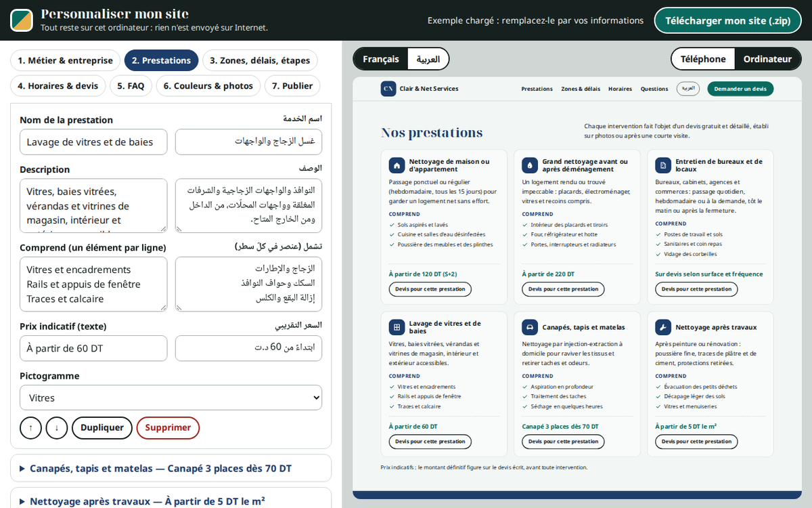This screenshot has height=508, width=812.
Task: Move prestation up with the up arrow
Action: pos(30,428)
